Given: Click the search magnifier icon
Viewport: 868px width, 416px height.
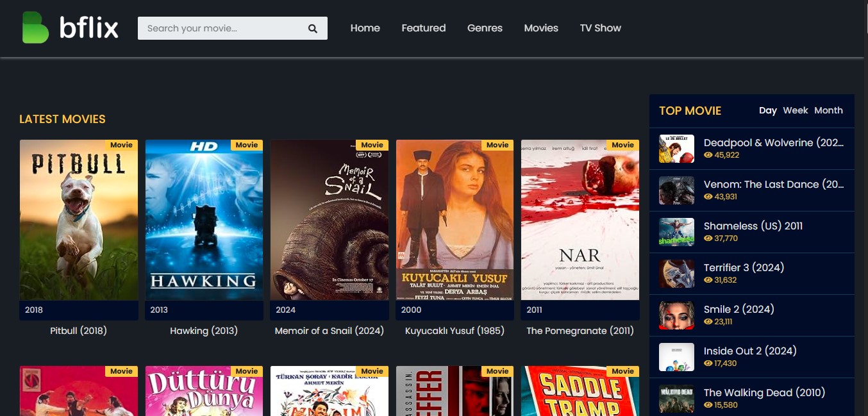Looking at the screenshot, I should (x=312, y=28).
